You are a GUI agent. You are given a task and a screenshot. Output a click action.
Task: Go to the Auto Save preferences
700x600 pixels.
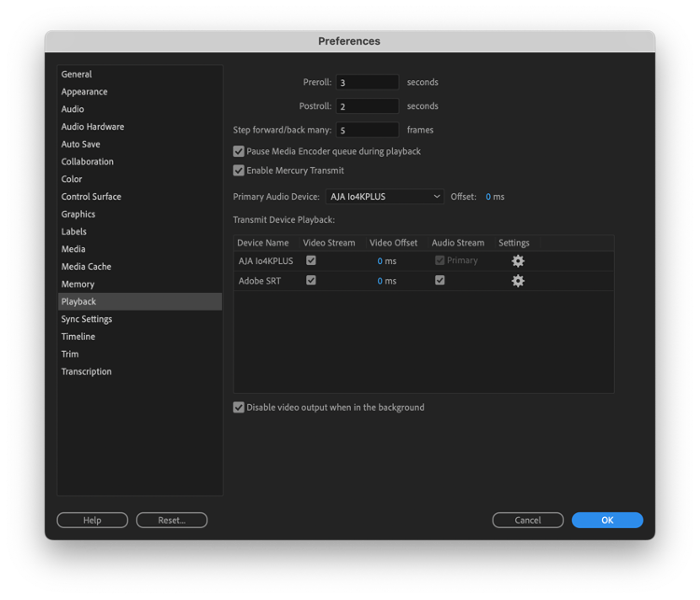(80, 145)
